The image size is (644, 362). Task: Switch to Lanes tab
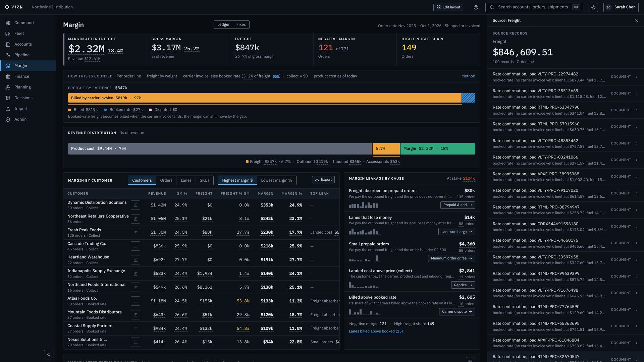pos(186,180)
